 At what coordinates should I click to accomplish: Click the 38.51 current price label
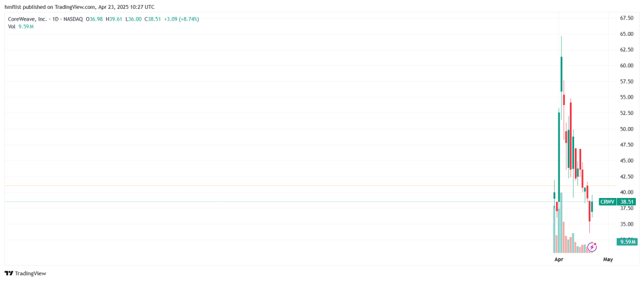click(627, 202)
